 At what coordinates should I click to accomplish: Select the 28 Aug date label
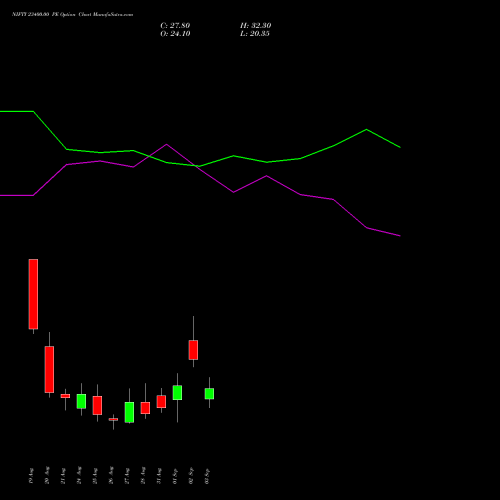coord(143,476)
